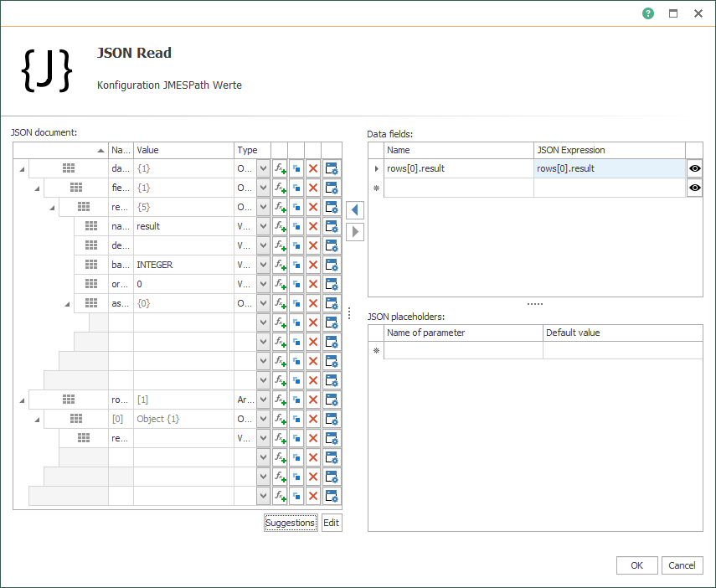Toggle the eye icon for the rows[0].result field

(x=694, y=168)
